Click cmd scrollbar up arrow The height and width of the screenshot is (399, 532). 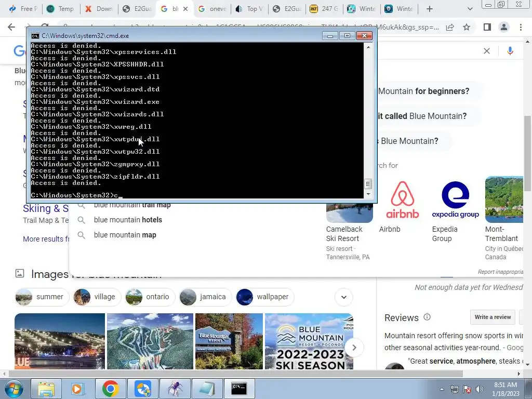(x=368, y=47)
